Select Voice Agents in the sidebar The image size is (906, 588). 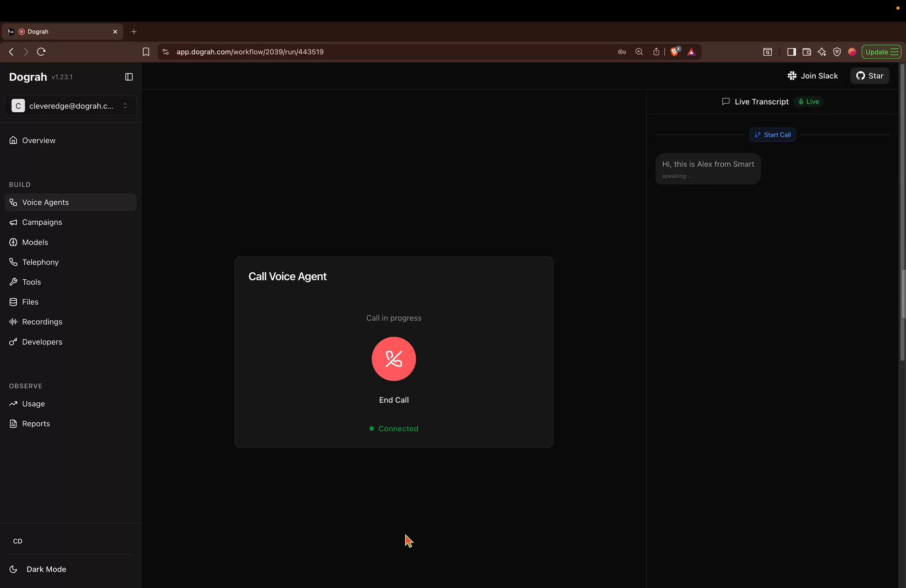pyautogui.click(x=71, y=202)
